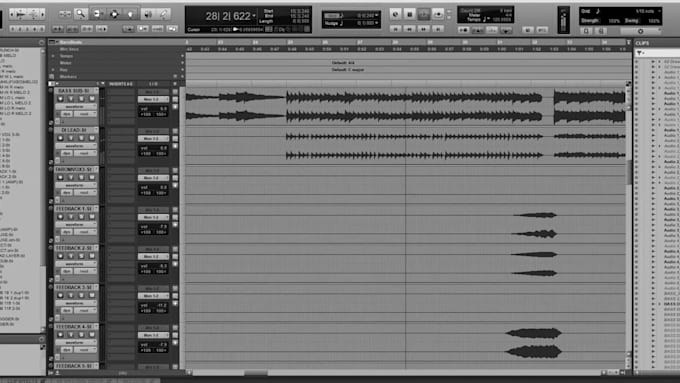Viewport: 680px width, 383px height.
Task: Click the FEEDBACK 1 audio clip waveform
Action: [x=535, y=224]
